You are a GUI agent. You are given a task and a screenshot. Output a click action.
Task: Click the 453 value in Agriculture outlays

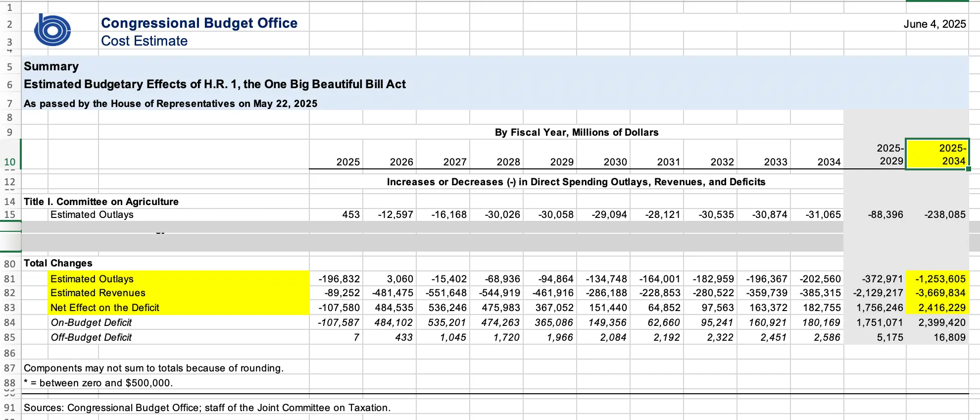(351, 214)
